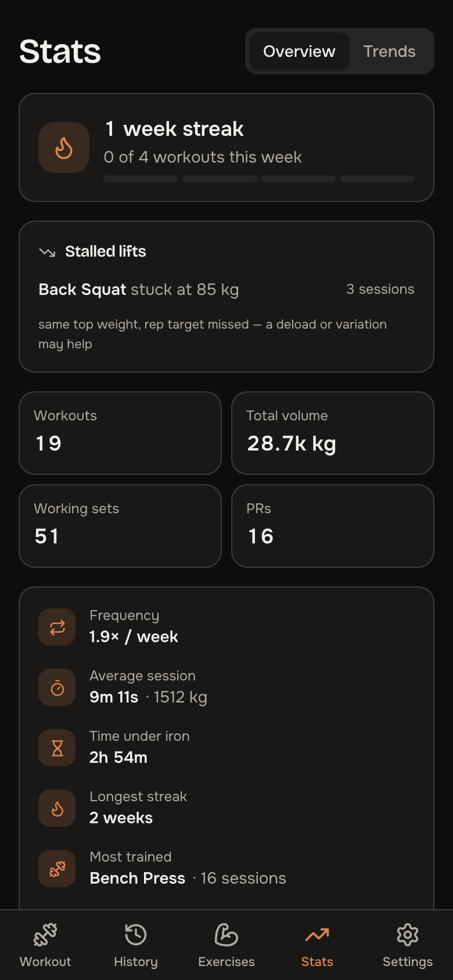Select the Stats tab in bottom bar
Screen dimensions: 453x980
click(317, 945)
